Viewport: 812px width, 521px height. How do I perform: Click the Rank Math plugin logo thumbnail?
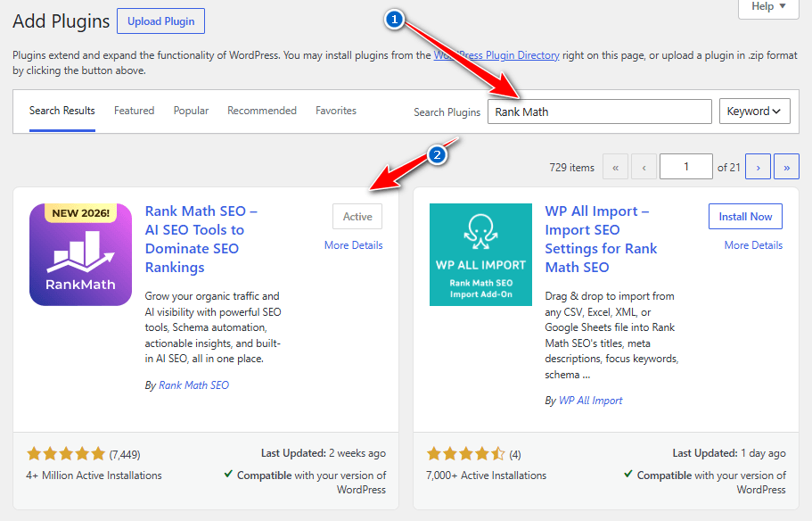tap(81, 254)
